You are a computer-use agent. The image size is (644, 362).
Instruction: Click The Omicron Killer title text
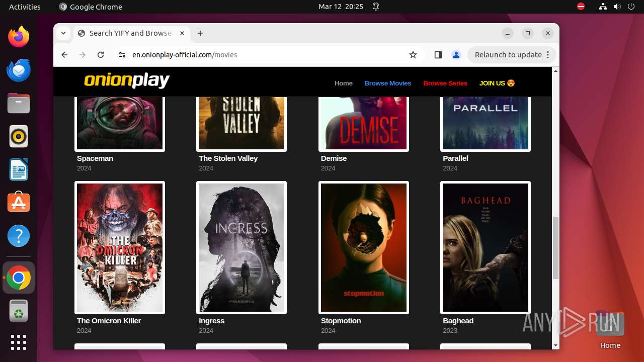(109, 320)
